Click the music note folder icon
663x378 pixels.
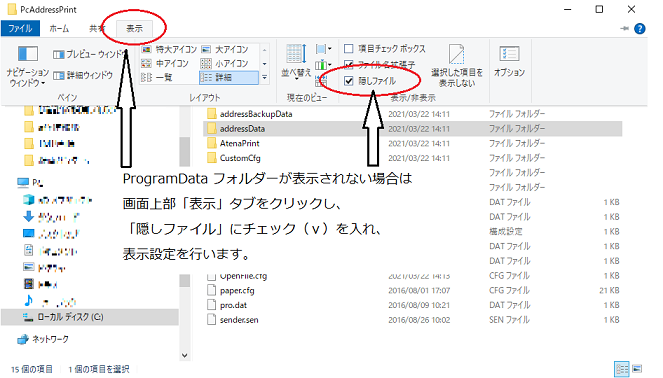pos(28,301)
